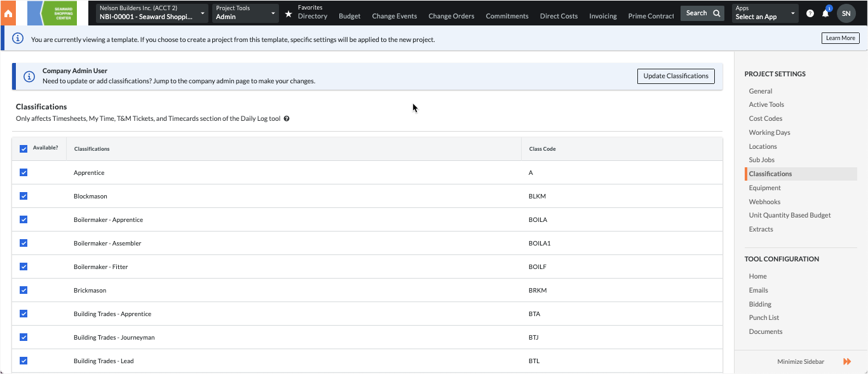The width and height of the screenshot is (868, 374).
Task: Open Home tool configuration
Action: click(x=757, y=277)
